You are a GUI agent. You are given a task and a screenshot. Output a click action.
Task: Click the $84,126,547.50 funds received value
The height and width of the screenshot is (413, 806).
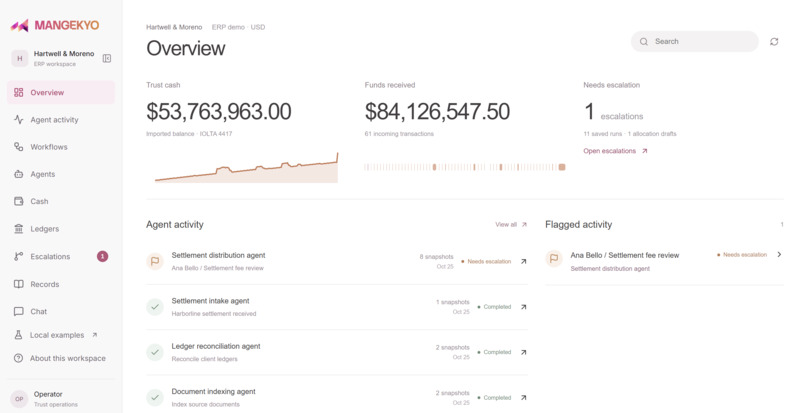(x=437, y=112)
